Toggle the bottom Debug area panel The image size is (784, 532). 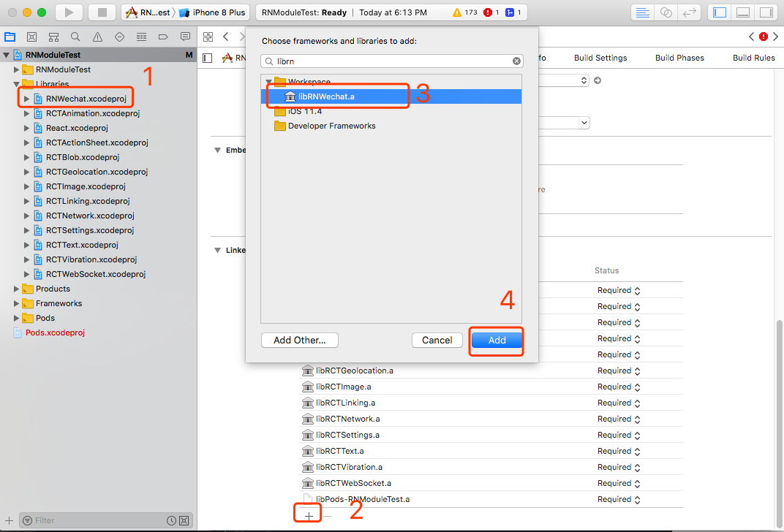(x=743, y=12)
